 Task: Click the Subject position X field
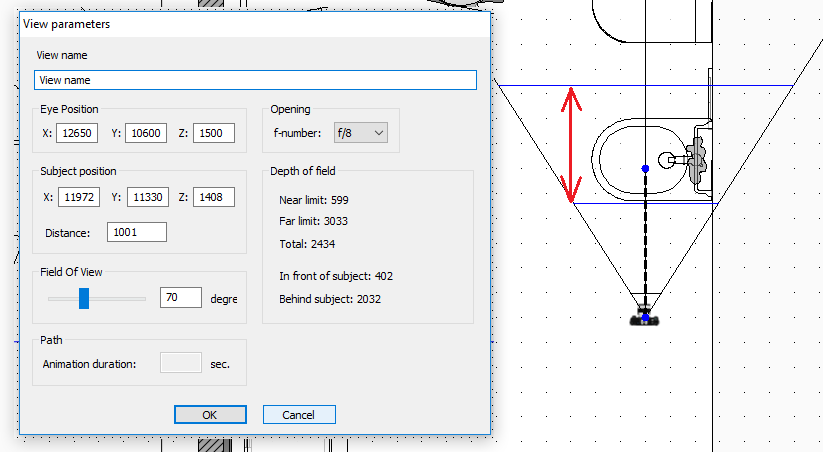point(79,197)
